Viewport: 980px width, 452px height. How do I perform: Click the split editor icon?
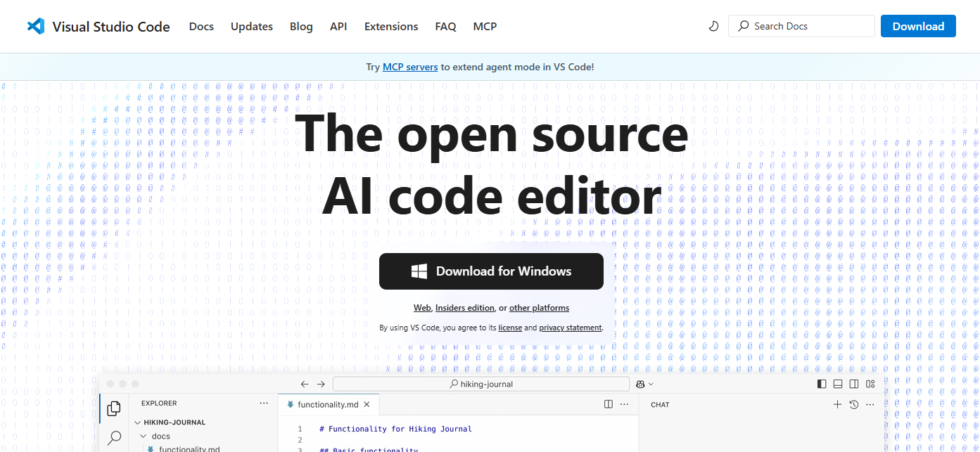[609, 404]
